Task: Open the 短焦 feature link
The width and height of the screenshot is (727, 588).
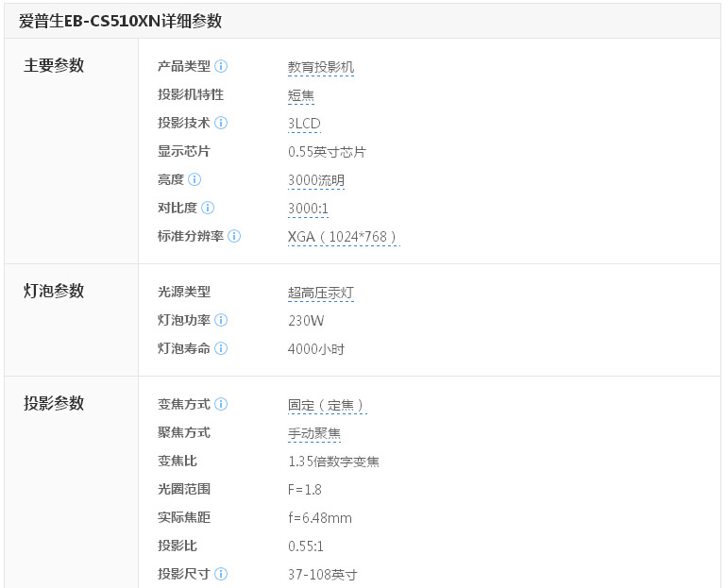Action: (301, 95)
